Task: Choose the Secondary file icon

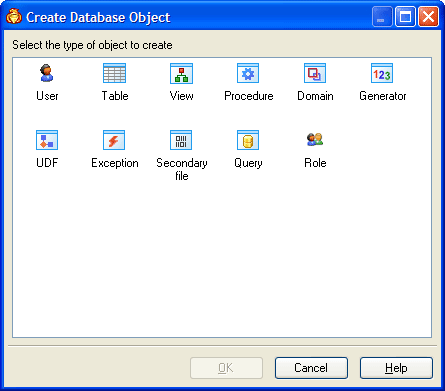Action: click(181, 140)
